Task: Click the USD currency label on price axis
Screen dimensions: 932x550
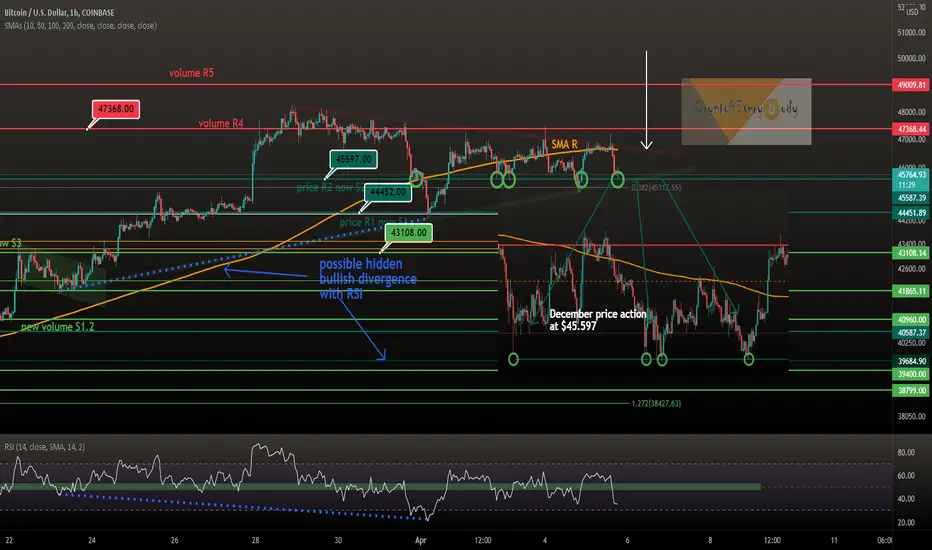Action: pyautogui.click(x=912, y=12)
